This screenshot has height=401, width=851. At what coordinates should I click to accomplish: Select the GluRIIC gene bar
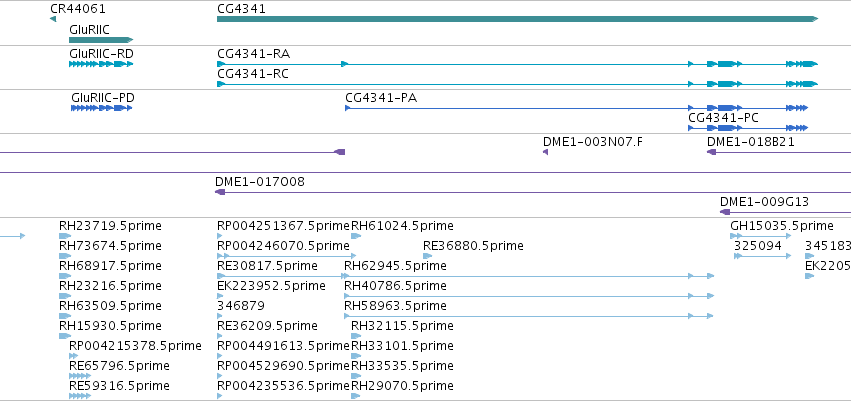101,40
